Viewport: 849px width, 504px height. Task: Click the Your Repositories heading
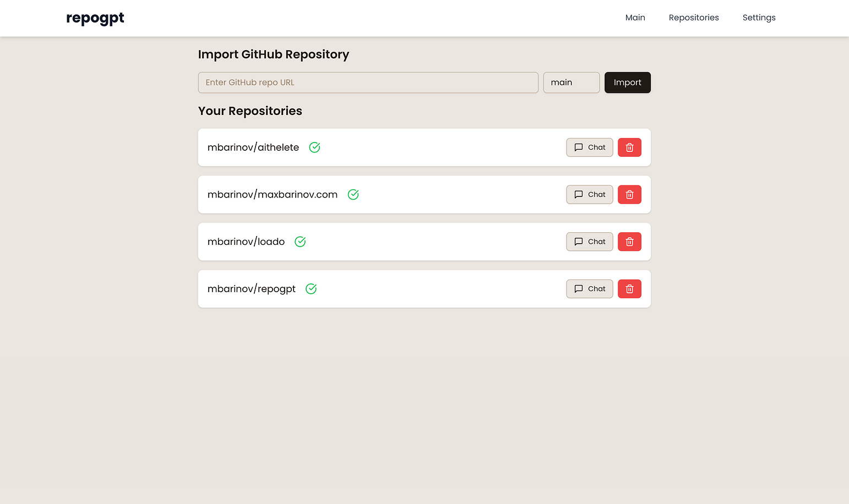pos(250,111)
